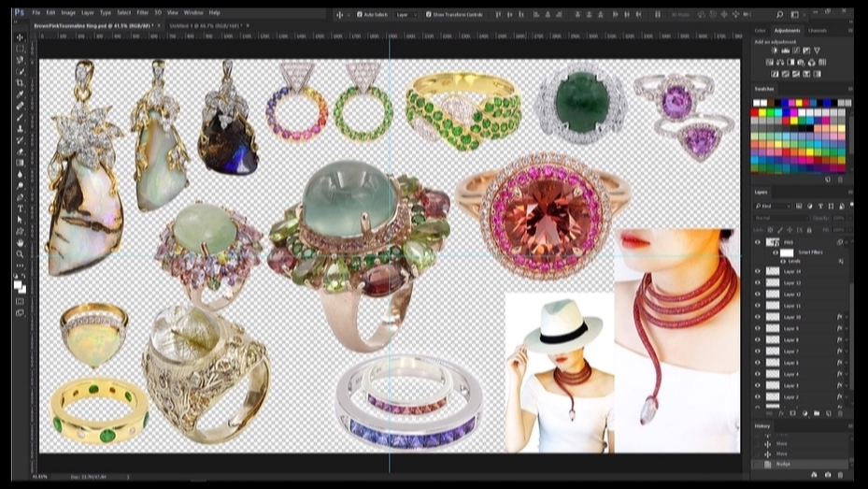This screenshot has height=489, width=868.
Task: Select the Nudge history state
Action: (x=801, y=464)
